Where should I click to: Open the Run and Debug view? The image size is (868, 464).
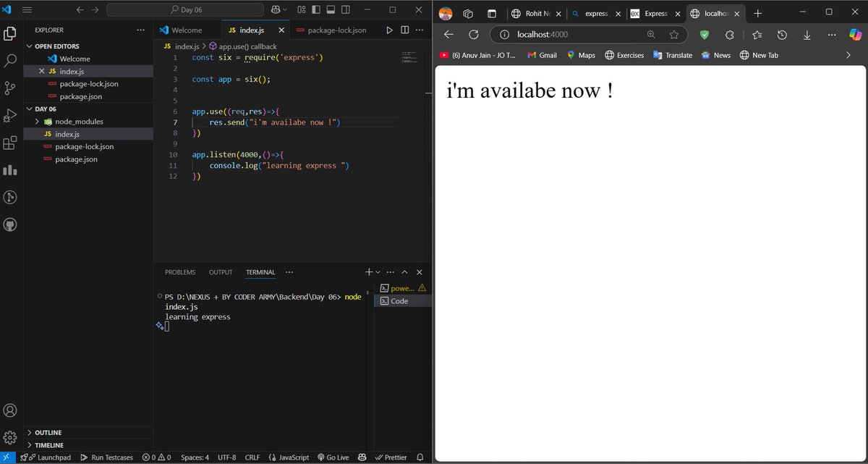coord(10,116)
